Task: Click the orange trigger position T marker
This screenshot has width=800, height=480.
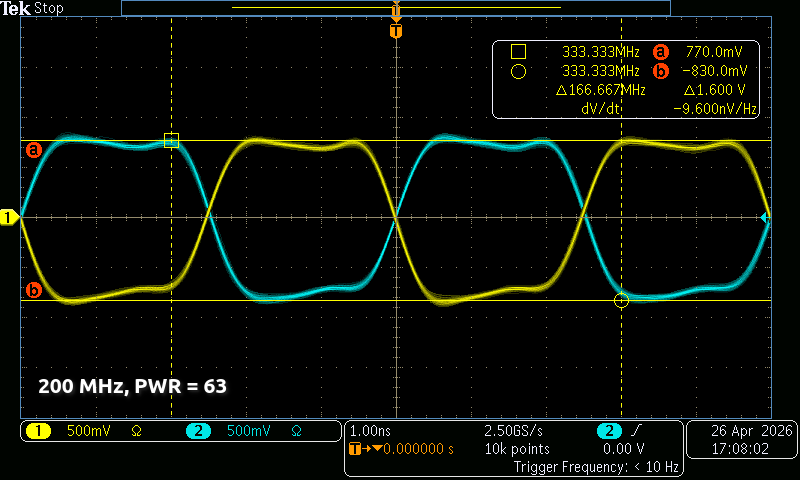Action: 396,31
